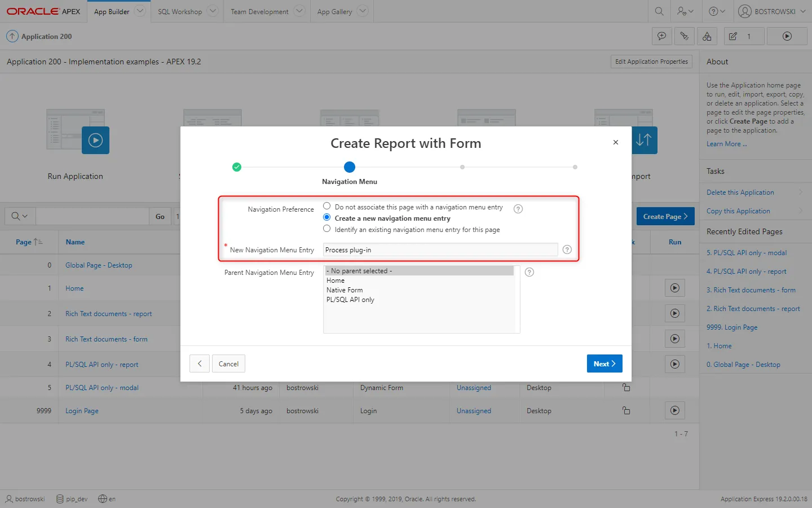The height and width of the screenshot is (508, 812).
Task: Choose 'Identify an existing navigation menu entry'
Action: [326, 229]
